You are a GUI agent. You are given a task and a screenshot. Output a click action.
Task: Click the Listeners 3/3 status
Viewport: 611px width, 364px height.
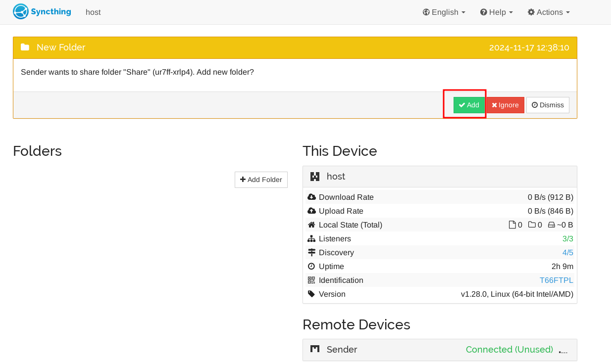567,239
